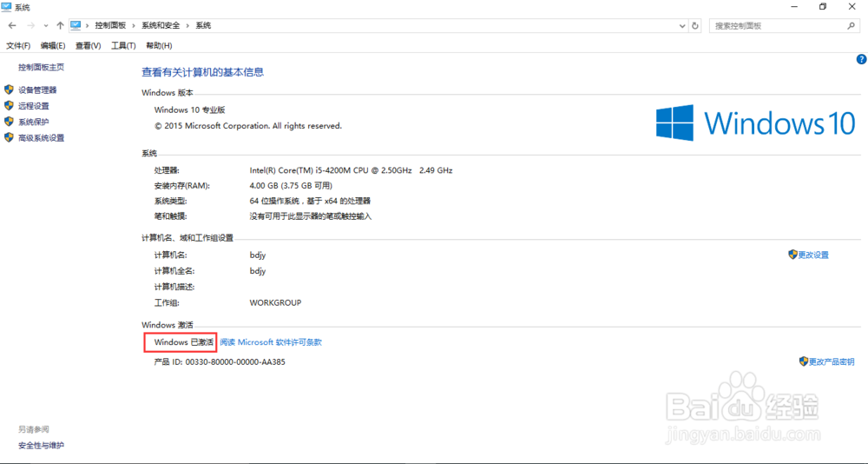The height and width of the screenshot is (464, 868).
Task: Close the 系统 window
Action: tap(852, 7)
